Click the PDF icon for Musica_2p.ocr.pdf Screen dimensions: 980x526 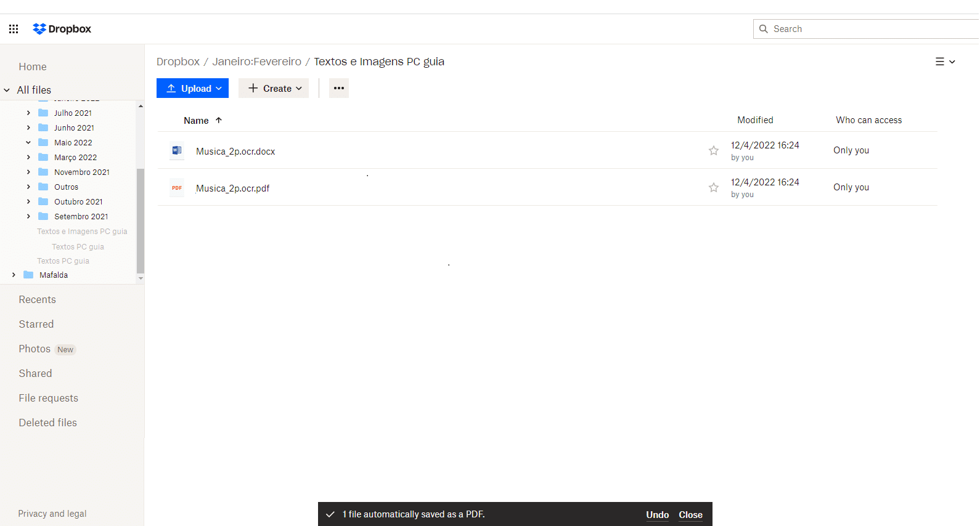[177, 187]
